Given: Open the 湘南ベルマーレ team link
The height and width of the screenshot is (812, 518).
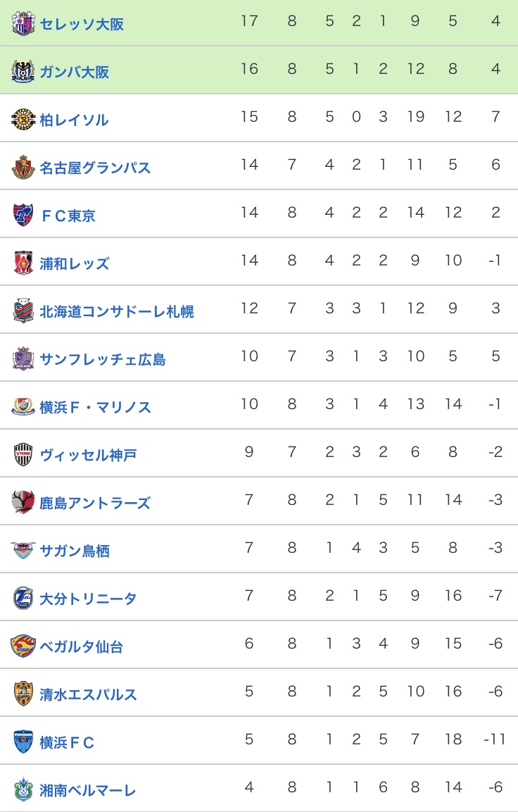Looking at the screenshot, I should 88,789.
